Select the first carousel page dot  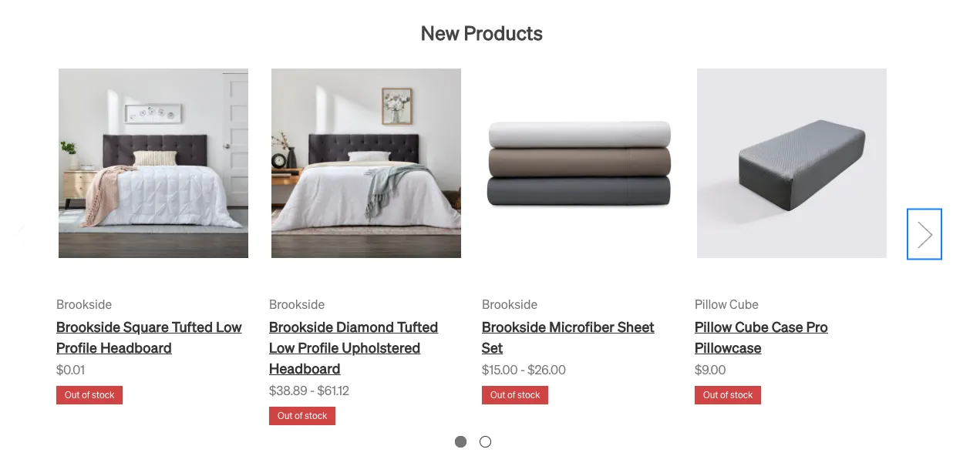click(460, 442)
